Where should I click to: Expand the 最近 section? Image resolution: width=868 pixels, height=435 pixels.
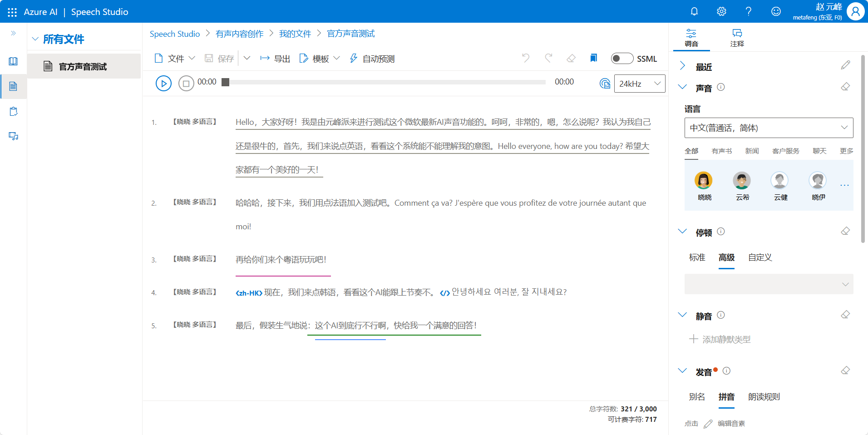point(682,66)
